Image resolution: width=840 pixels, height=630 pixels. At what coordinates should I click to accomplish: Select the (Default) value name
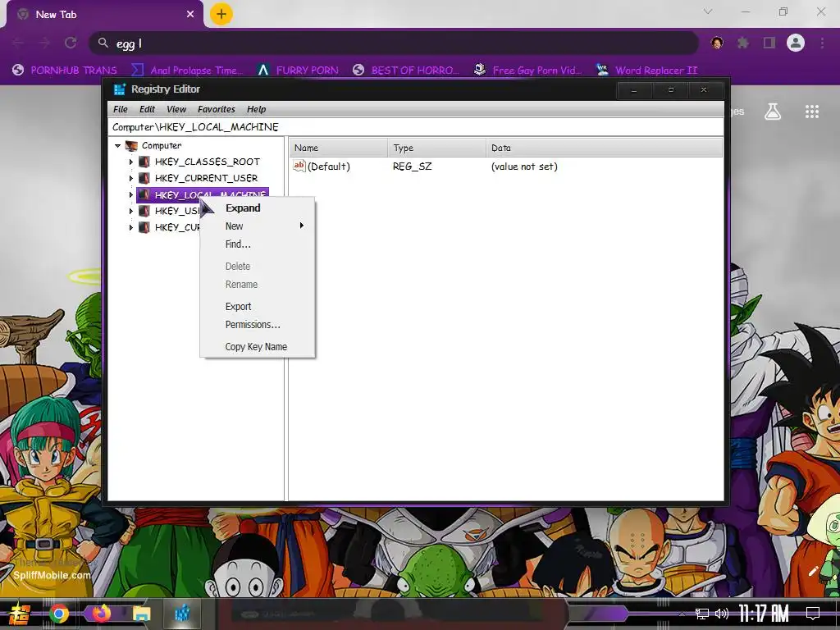coord(328,167)
